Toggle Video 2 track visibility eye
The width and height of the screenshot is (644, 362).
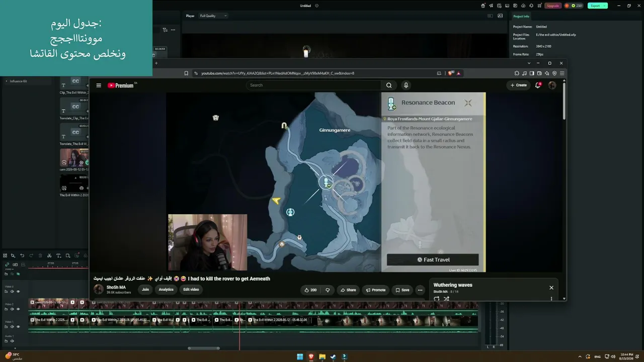pyautogui.click(x=18, y=309)
